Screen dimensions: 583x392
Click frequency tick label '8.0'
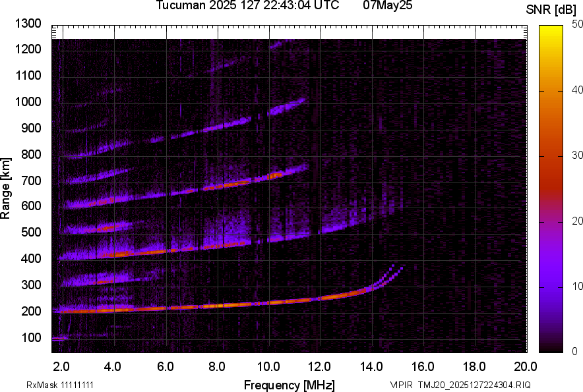click(217, 367)
